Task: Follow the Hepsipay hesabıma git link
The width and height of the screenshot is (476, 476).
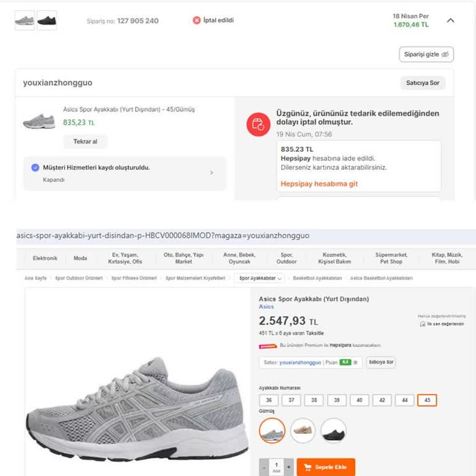Action: tap(319, 184)
